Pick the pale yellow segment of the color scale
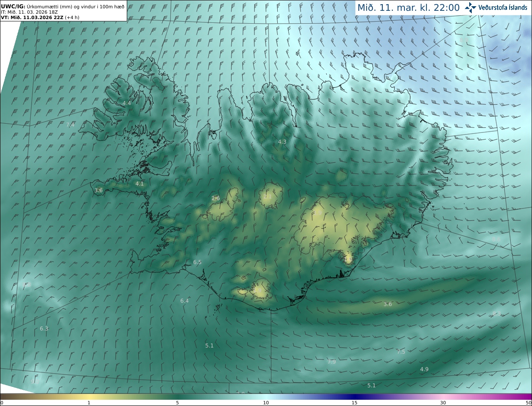This screenshot has height=406, width=532. click(89, 396)
